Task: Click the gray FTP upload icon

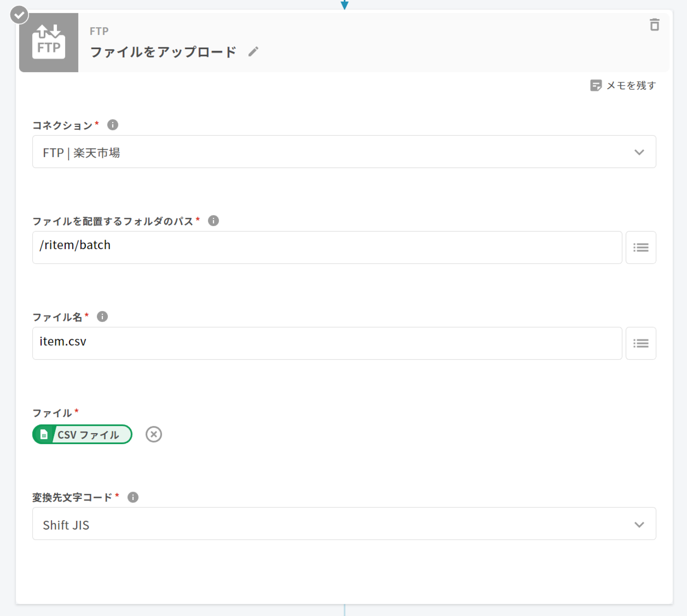Action: [x=49, y=43]
